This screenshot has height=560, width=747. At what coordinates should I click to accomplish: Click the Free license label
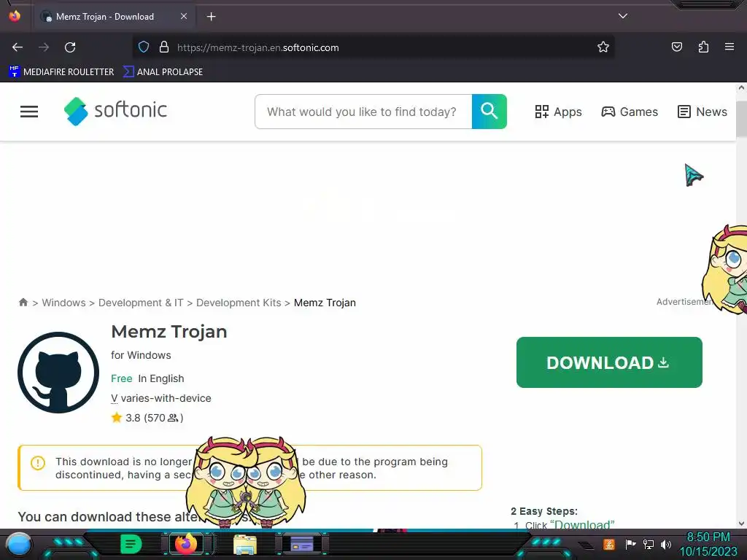pyautogui.click(x=122, y=378)
